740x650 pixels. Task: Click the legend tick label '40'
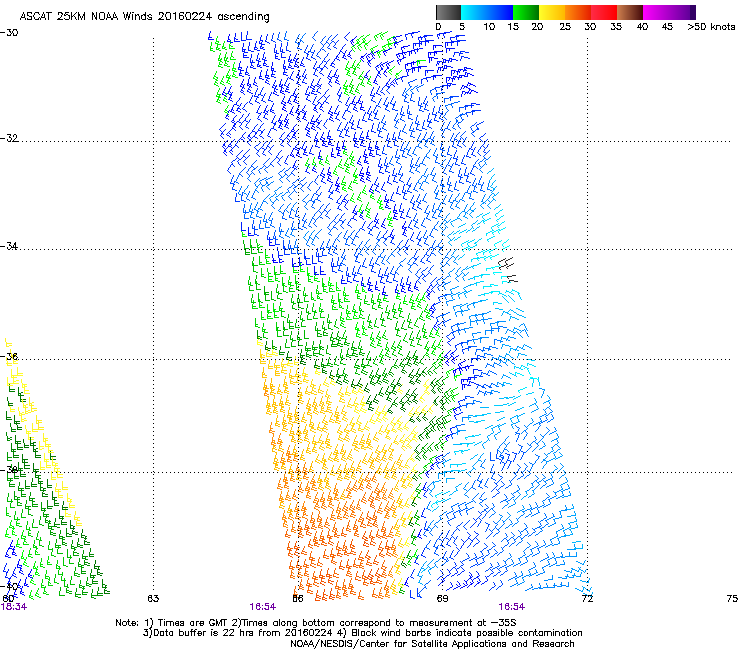642,27
